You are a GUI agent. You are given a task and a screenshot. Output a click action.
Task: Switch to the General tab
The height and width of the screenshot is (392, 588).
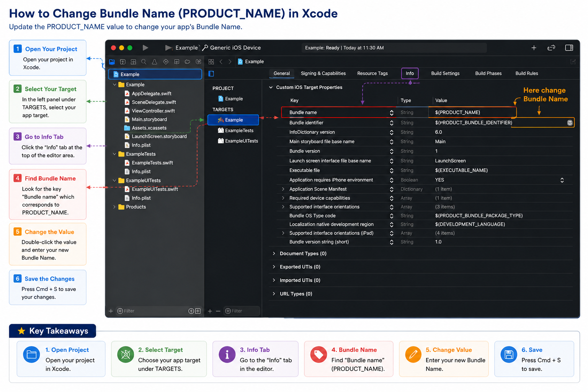282,73
